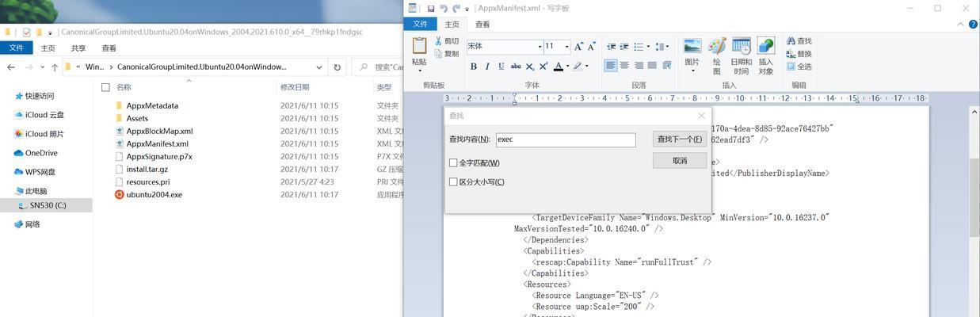Open WordPad Help question mark icon
Screen dimensions: 980x317
[x=972, y=25]
